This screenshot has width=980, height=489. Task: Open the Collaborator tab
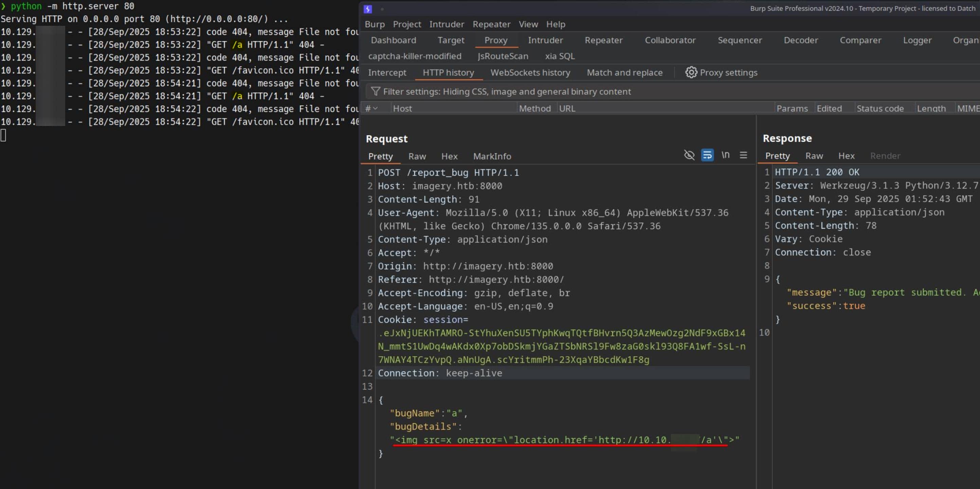tap(670, 40)
